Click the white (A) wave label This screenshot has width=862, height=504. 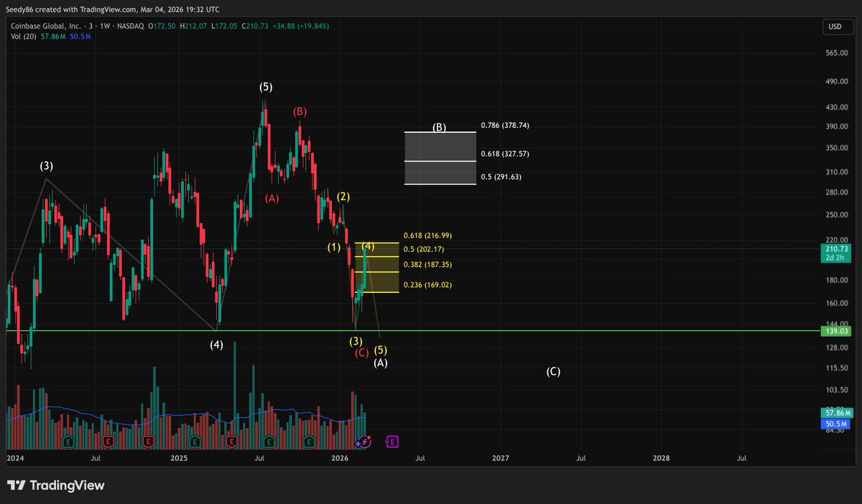click(x=381, y=363)
